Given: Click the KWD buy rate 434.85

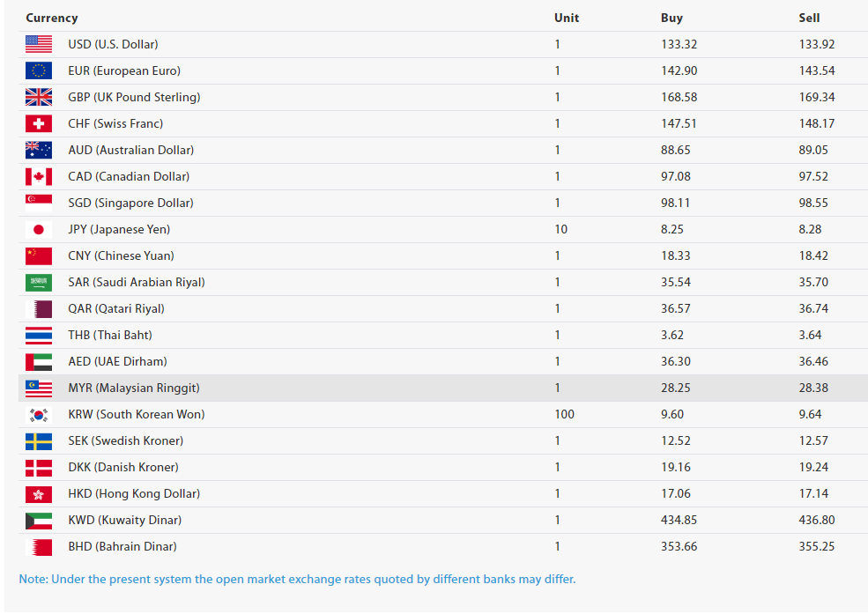Looking at the screenshot, I should coord(679,520).
